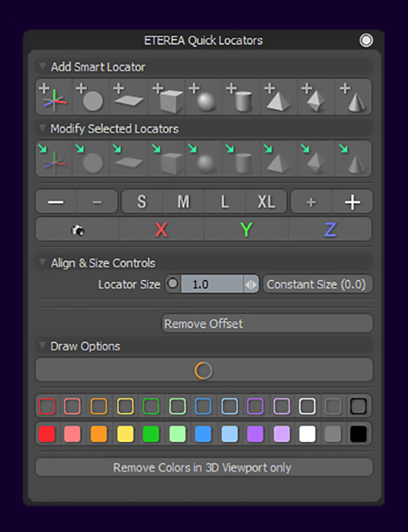Click the Locator Size field arrows
This screenshot has width=408, height=532.
click(x=251, y=284)
